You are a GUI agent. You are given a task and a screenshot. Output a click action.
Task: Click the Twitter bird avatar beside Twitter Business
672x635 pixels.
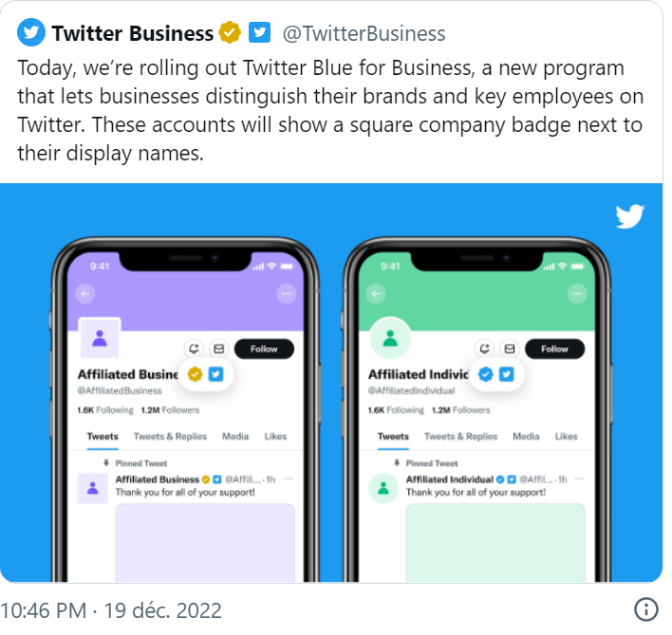point(32,33)
